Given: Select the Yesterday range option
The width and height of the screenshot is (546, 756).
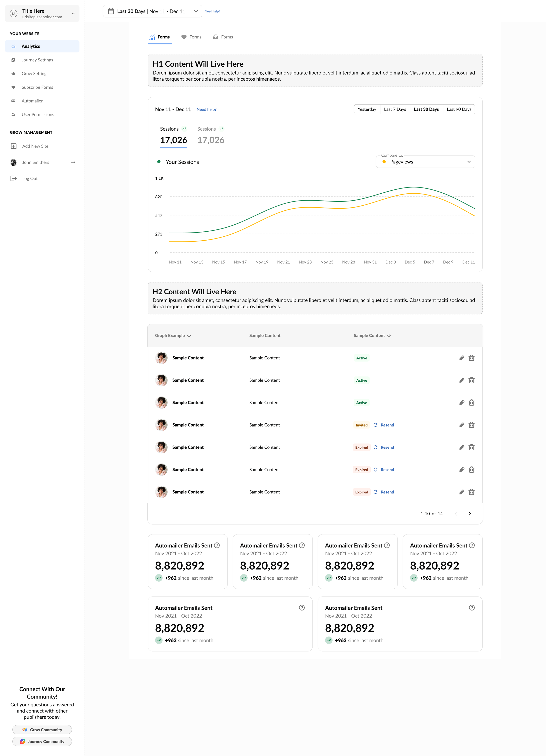Looking at the screenshot, I should [367, 109].
